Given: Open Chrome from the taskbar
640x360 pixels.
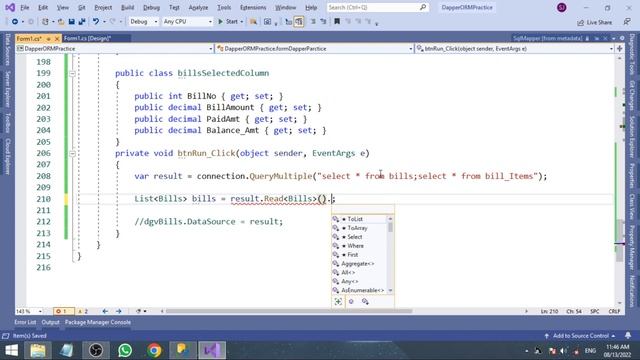Looking at the screenshot, I should point(154,350).
